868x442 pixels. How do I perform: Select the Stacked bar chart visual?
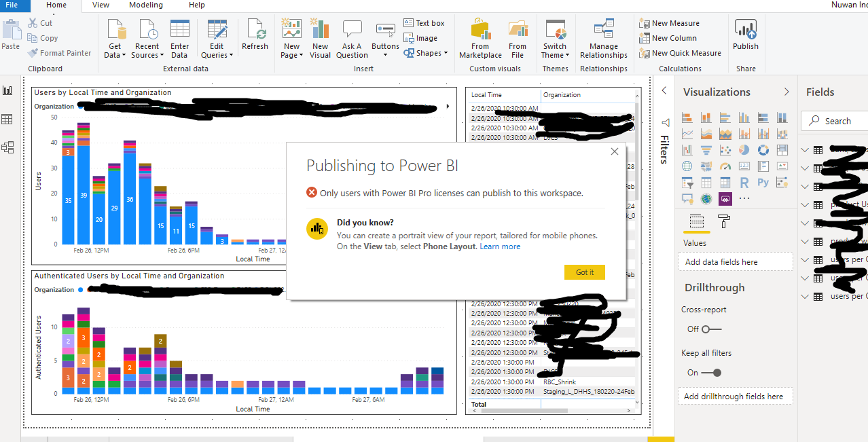pos(687,117)
